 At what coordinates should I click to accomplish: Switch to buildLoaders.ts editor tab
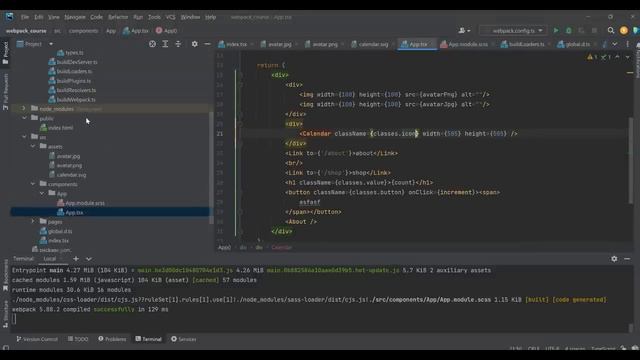(x=526, y=44)
